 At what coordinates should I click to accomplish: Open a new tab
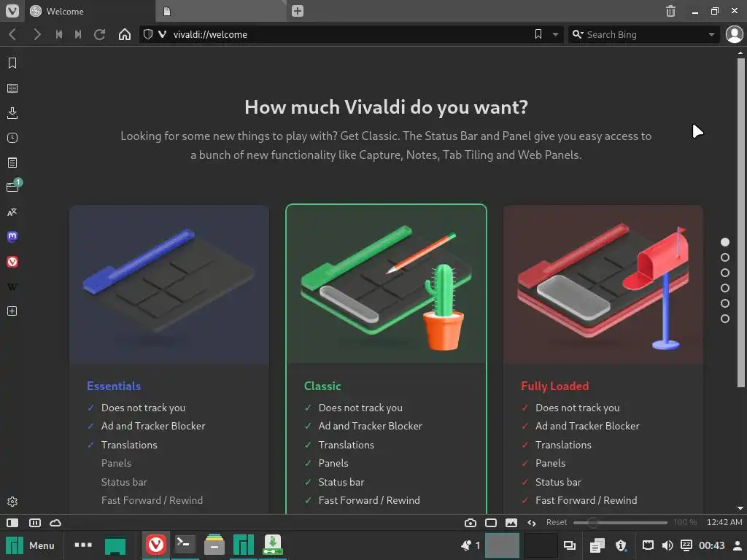pos(298,11)
